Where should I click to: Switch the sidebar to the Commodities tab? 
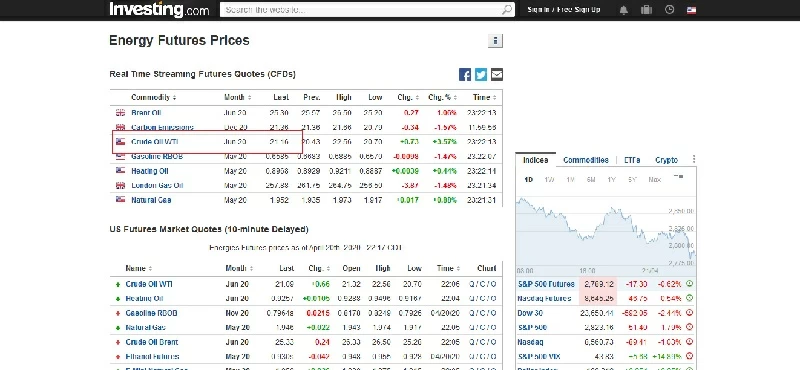coord(586,160)
